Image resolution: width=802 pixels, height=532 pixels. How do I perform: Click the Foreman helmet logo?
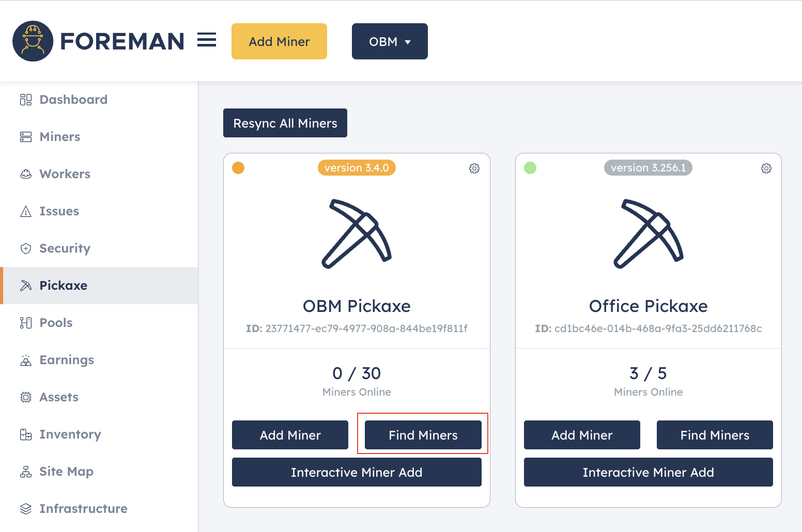click(33, 41)
